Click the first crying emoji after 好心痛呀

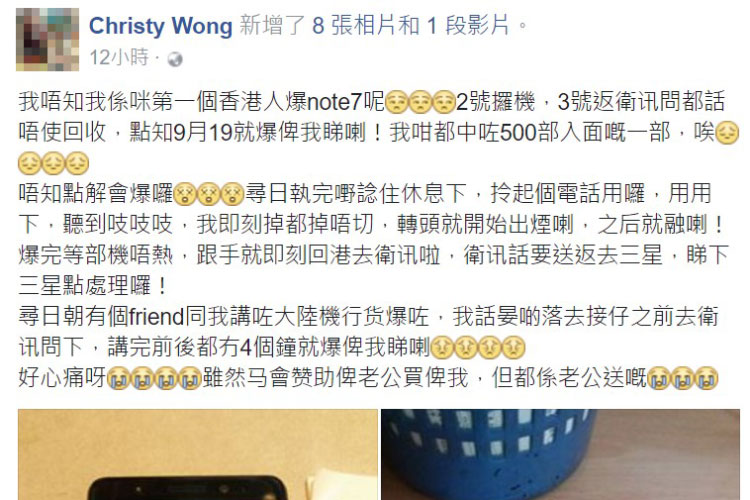coord(119,378)
